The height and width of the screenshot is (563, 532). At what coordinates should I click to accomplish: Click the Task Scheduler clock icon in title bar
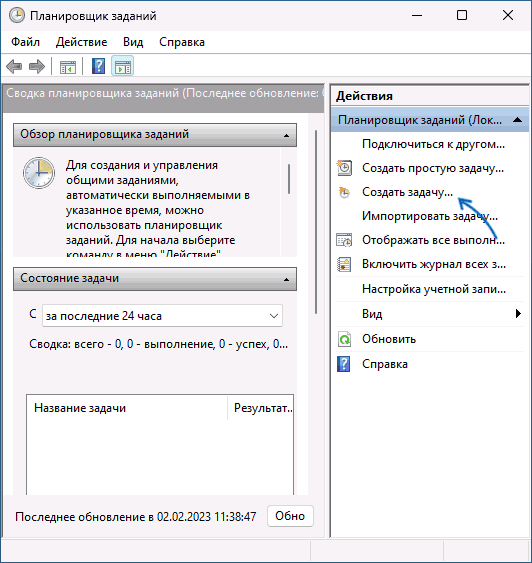[17, 16]
